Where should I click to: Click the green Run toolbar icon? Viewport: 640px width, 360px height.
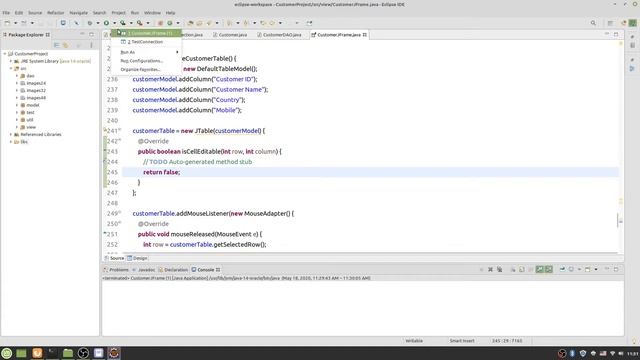click(106, 23)
